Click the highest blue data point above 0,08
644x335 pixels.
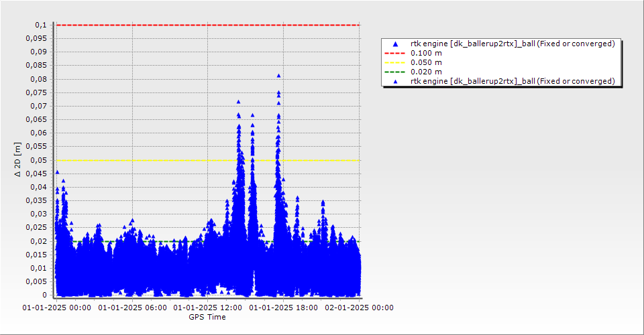[279, 76]
